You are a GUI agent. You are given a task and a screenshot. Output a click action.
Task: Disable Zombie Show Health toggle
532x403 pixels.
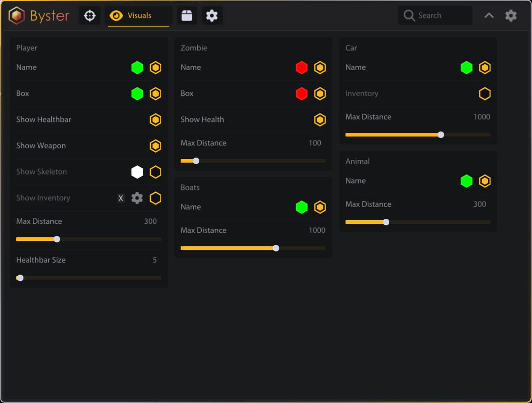[320, 120]
